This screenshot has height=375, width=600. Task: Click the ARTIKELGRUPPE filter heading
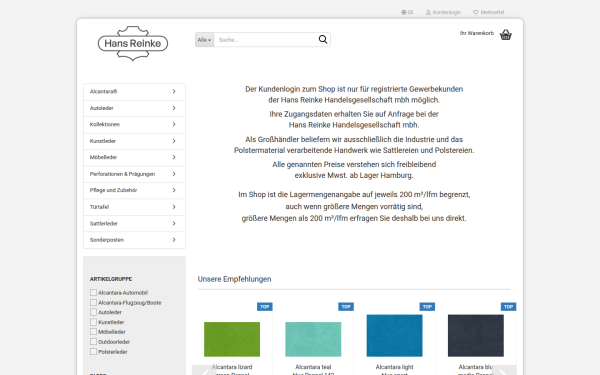111,279
